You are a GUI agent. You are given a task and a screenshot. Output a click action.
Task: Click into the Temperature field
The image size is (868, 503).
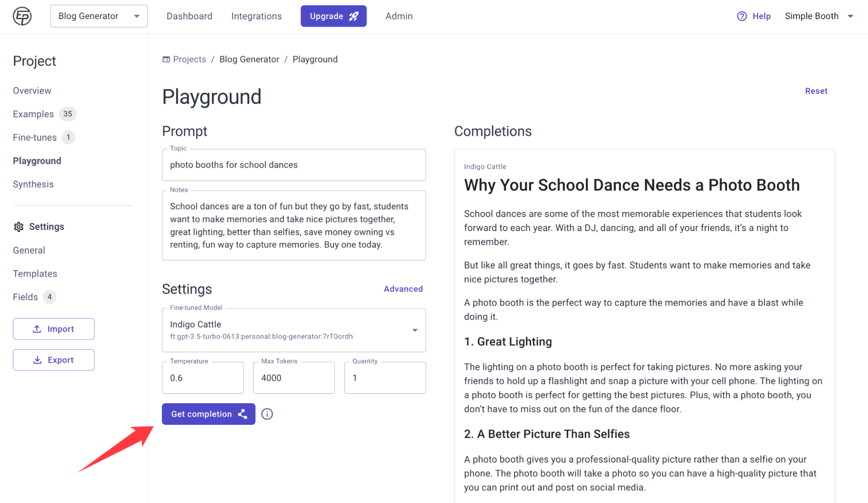coord(202,378)
